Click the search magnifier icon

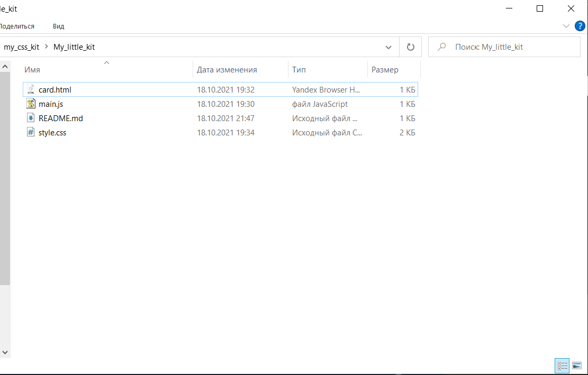click(x=442, y=47)
